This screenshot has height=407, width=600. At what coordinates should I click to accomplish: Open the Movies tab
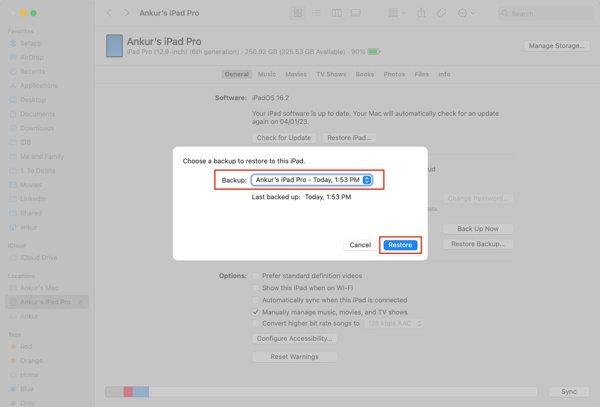pyautogui.click(x=296, y=74)
